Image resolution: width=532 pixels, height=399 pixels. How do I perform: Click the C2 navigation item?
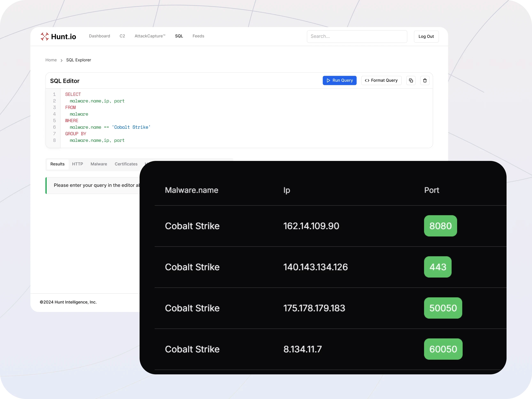[122, 36]
